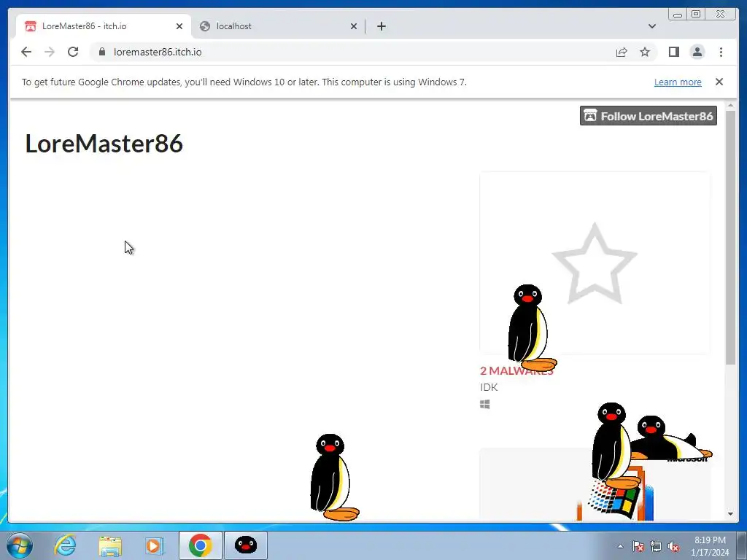
Task: Launch Internet Explorer from taskbar
Action: click(65, 545)
